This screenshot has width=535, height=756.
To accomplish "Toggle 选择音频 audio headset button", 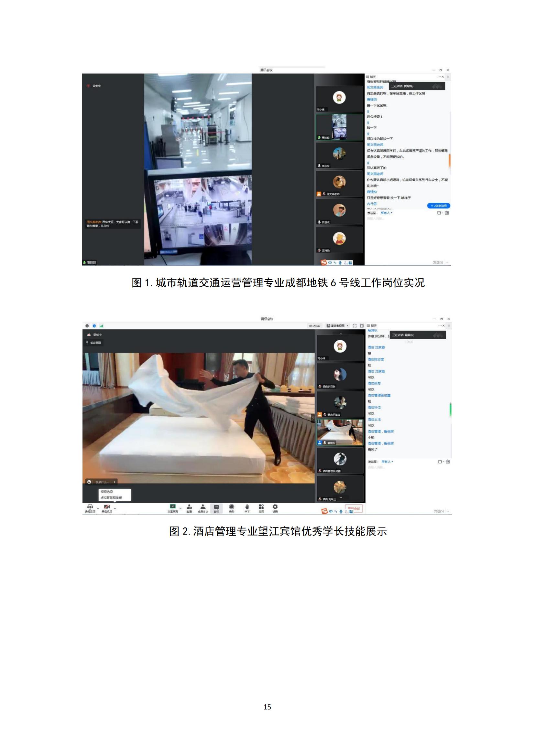I will point(90,508).
